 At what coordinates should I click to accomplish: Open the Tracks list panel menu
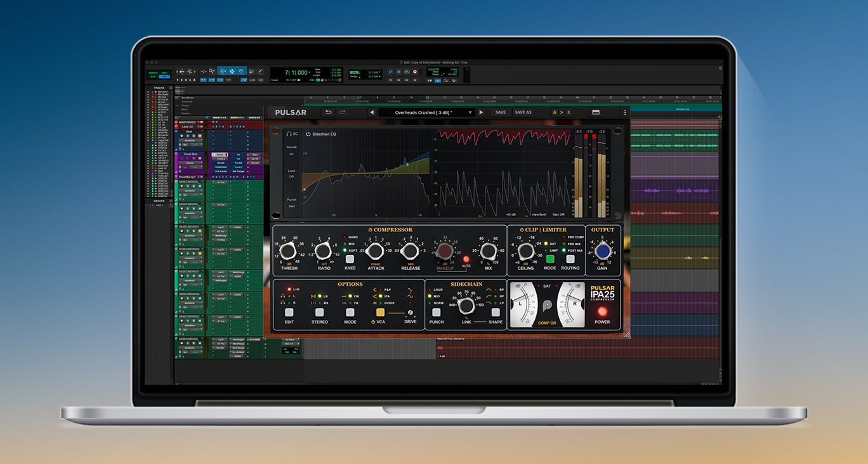tap(171, 87)
